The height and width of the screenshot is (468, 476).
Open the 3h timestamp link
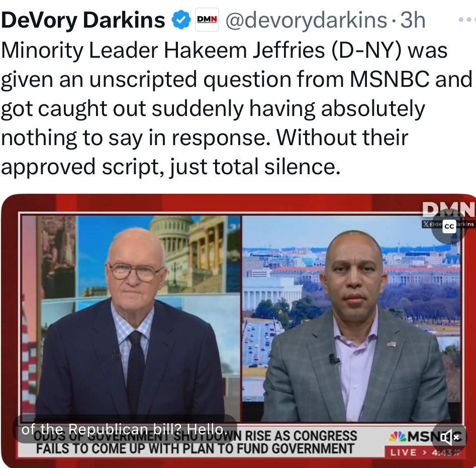tap(413, 20)
